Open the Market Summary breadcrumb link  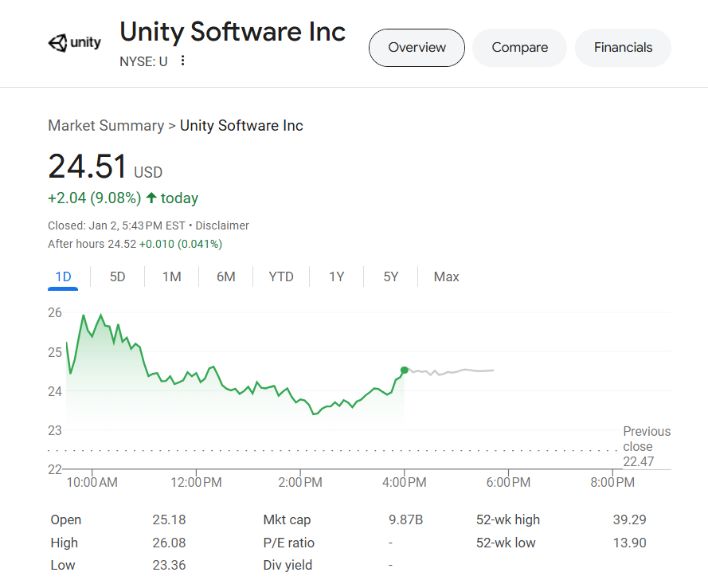(x=106, y=126)
